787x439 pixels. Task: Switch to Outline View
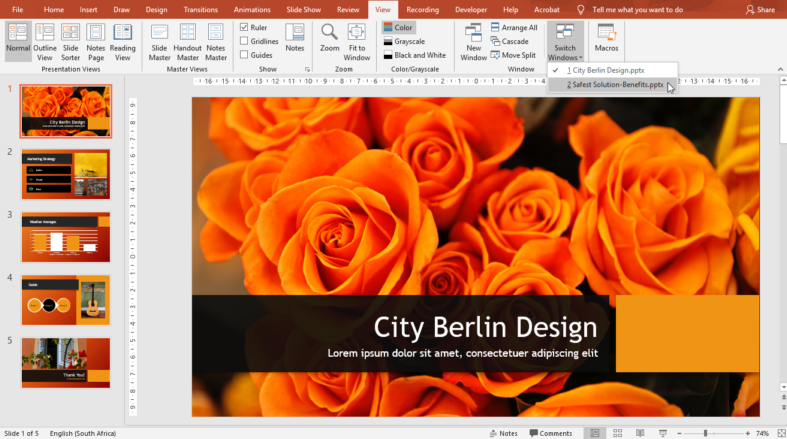(45, 40)
